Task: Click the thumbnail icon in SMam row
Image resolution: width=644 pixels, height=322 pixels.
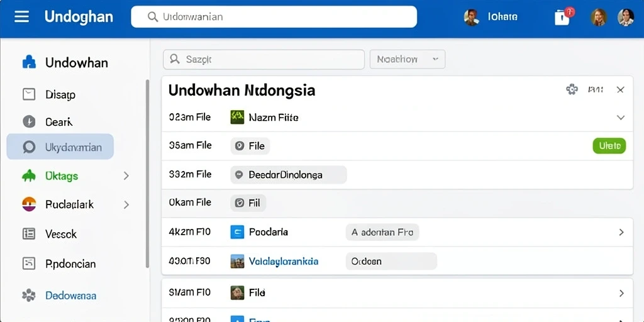Action: pos(237,293)
